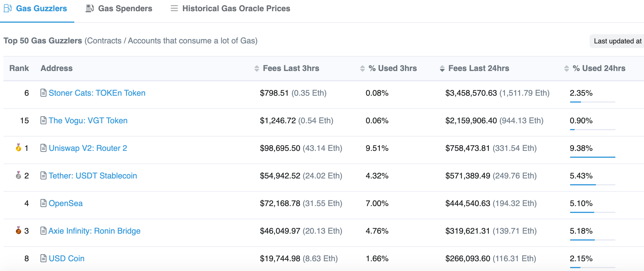The image size is (644, 271).
Task: Click contract icon next to USD Coin
Action: click(43, 258)
